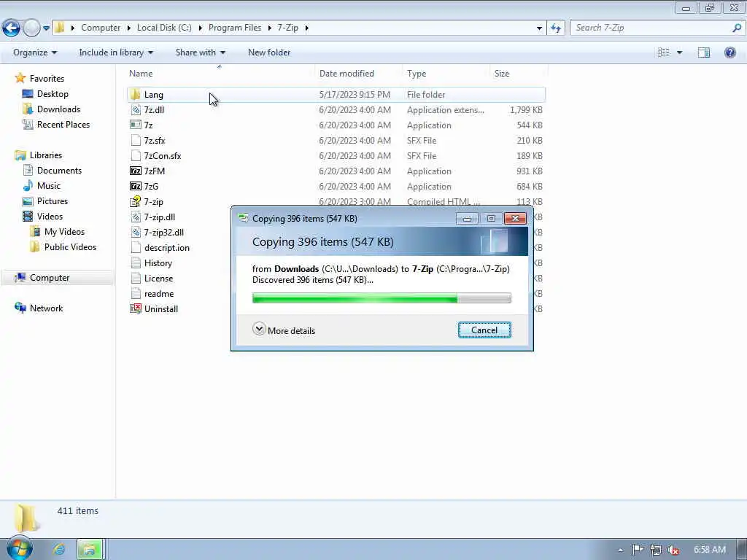Select the descript.ion file icon
This screenshot has width=747, height=560.
[x=135, y=247]
